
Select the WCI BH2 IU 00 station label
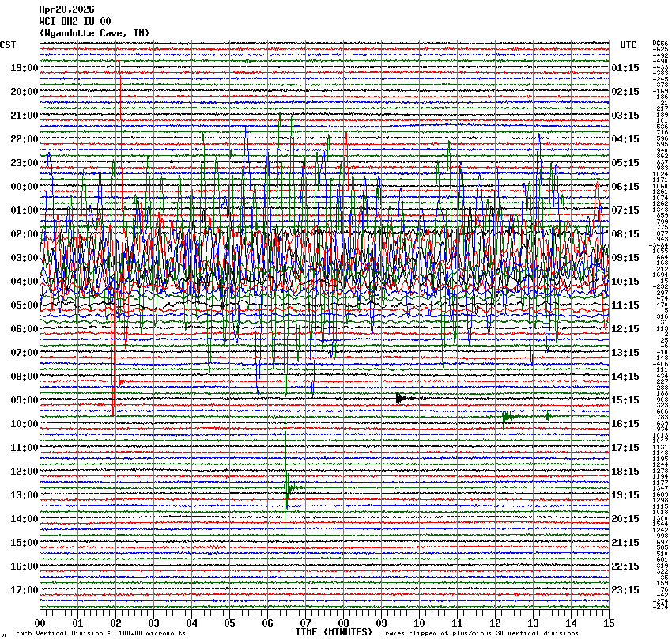click(x=75, y=21)
